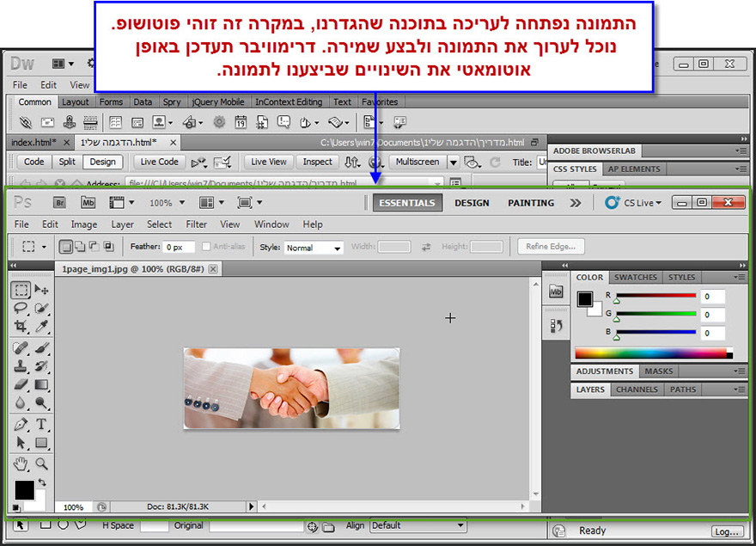Toggle Live View in Dreamweaver
Screen dimensions: 756x546
[x=269, y=162]
